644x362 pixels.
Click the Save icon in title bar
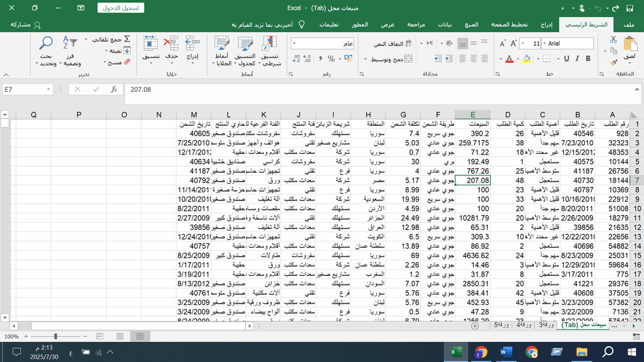coord(630,8)
